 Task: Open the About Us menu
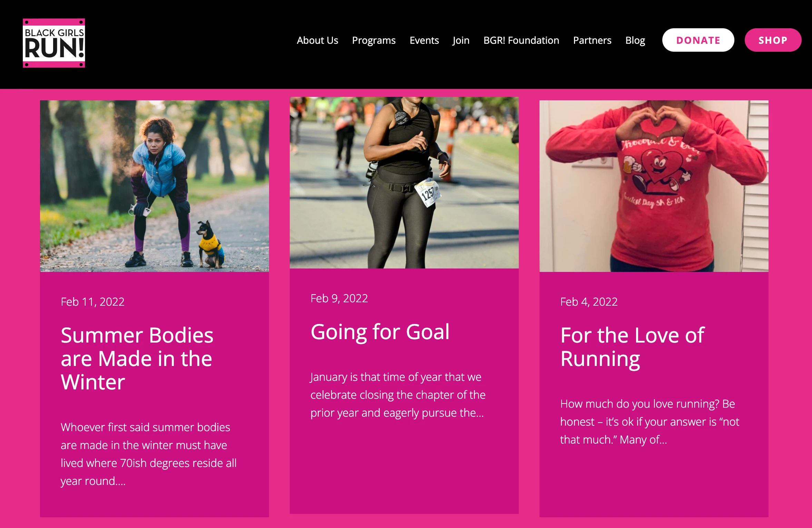point(317,40)
